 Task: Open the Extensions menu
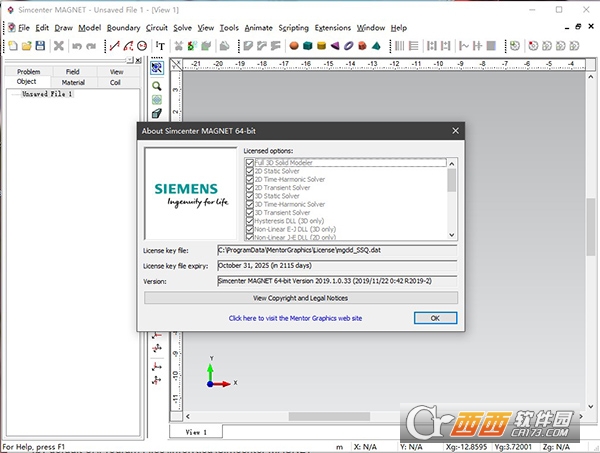[x=333, y=28]
